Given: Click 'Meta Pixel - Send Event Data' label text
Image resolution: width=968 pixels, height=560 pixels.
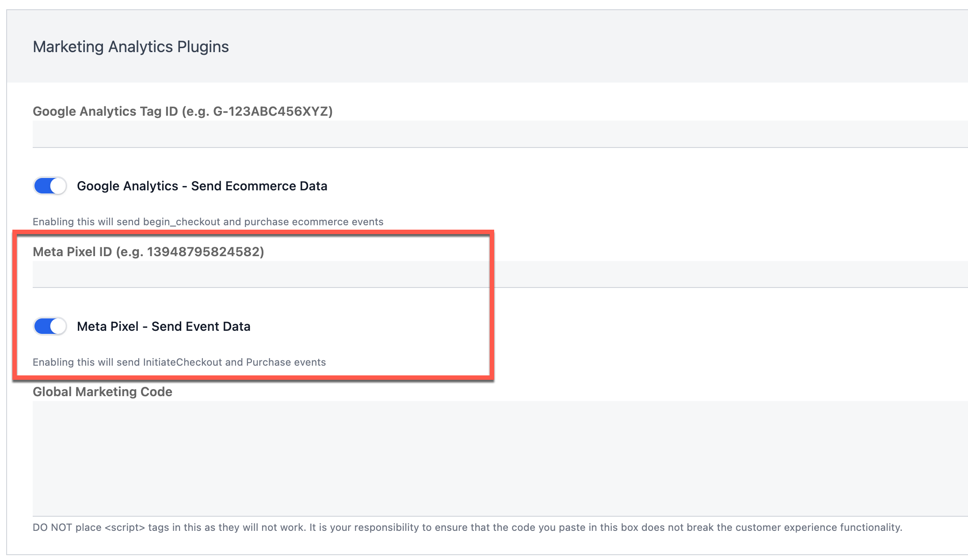Looking at the screenshot, I should pos(164,326).
